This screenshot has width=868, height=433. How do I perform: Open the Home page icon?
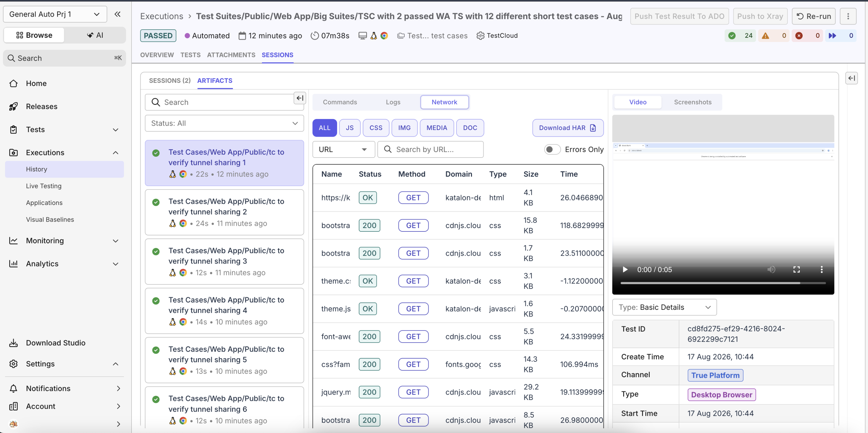14,83
